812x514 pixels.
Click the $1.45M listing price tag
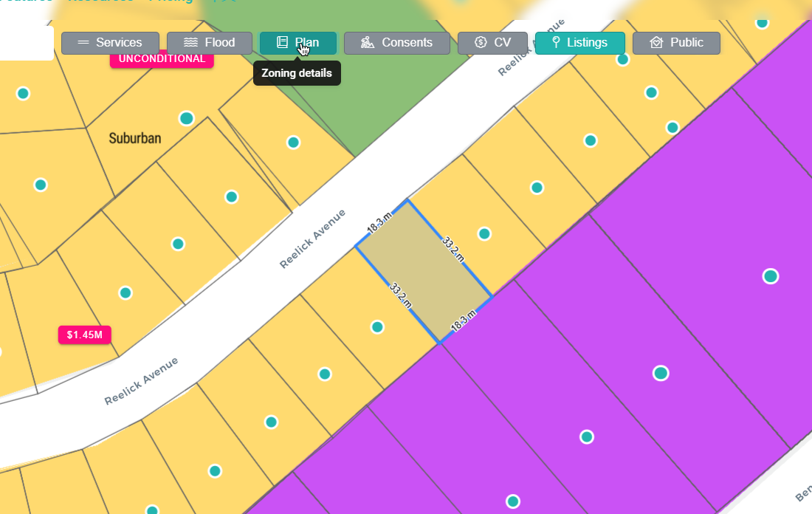84,335
